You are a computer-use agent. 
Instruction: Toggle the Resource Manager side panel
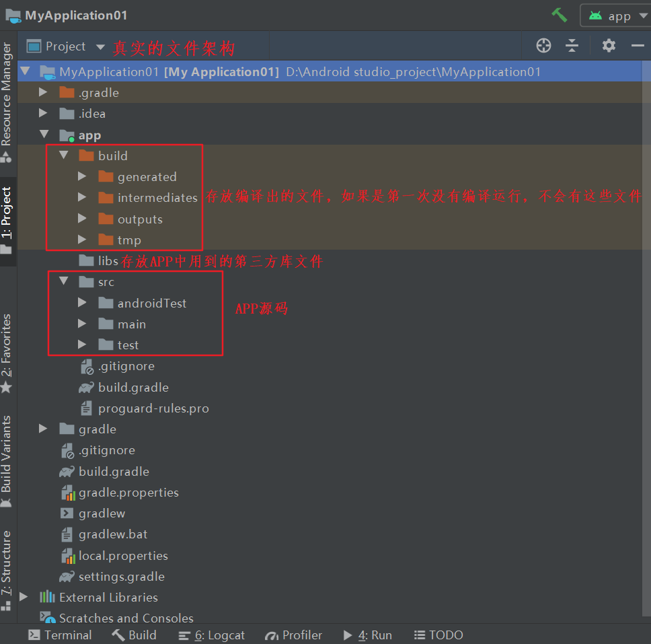coord(7,101)
